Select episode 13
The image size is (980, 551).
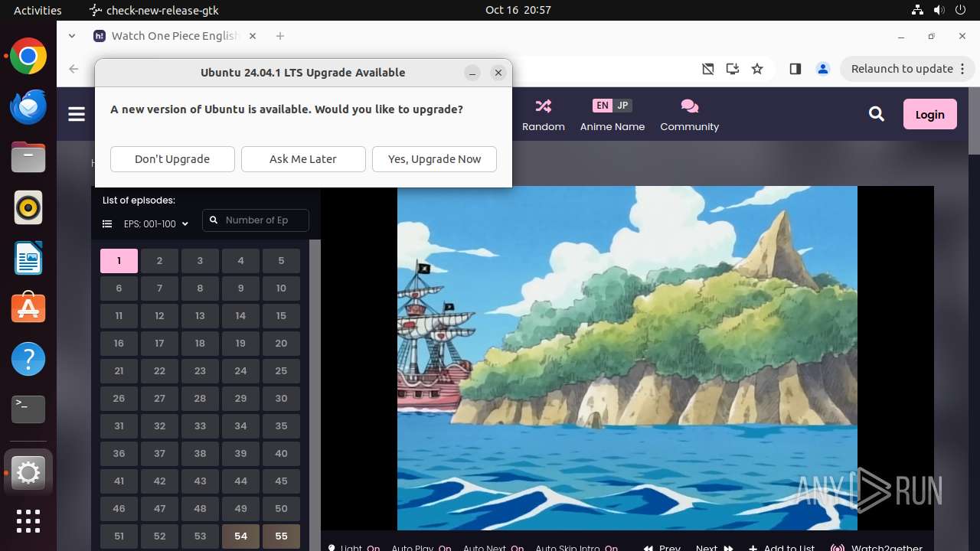(200, 316)
